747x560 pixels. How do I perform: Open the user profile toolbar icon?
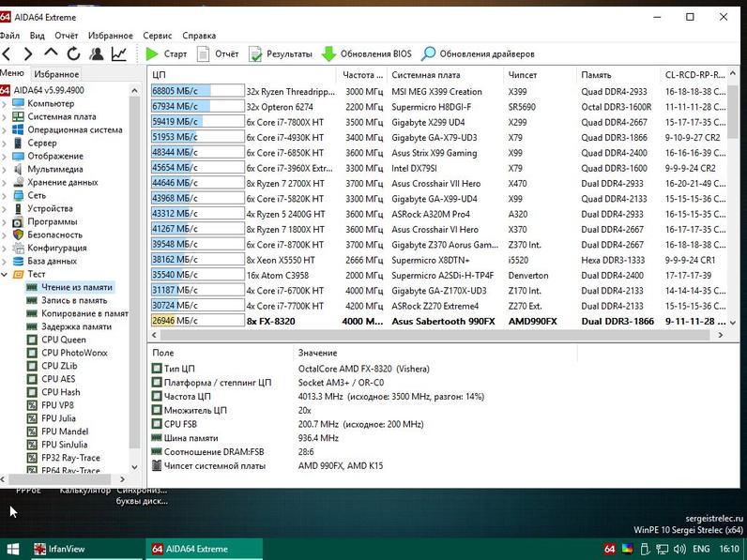97,53
